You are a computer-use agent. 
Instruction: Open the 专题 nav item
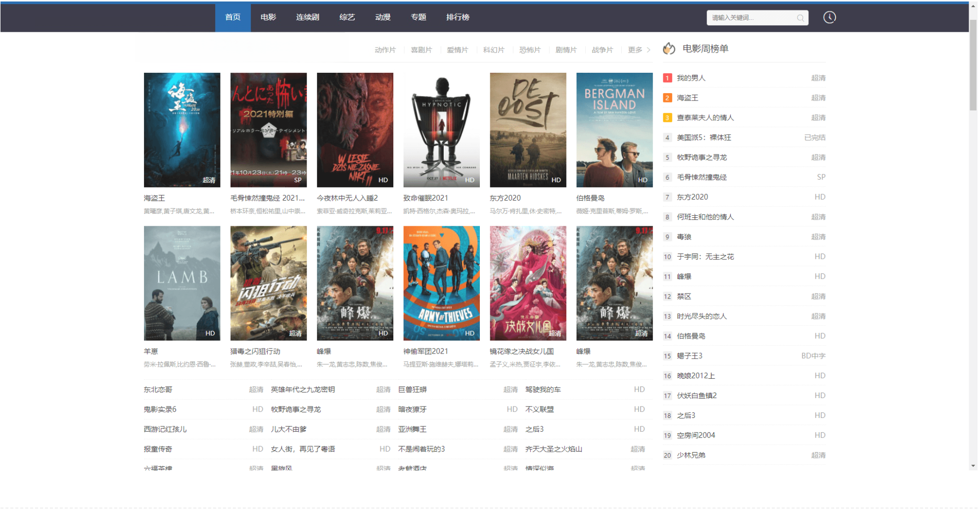[x=418, y=17]
